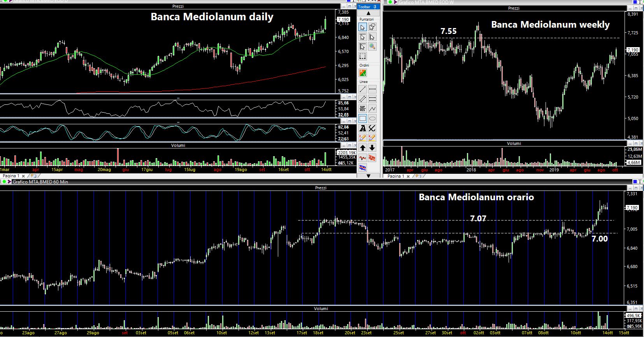644x337 pixels.
Task: Click the Prezzi header of weekly chart
Action: pos(514,8)
